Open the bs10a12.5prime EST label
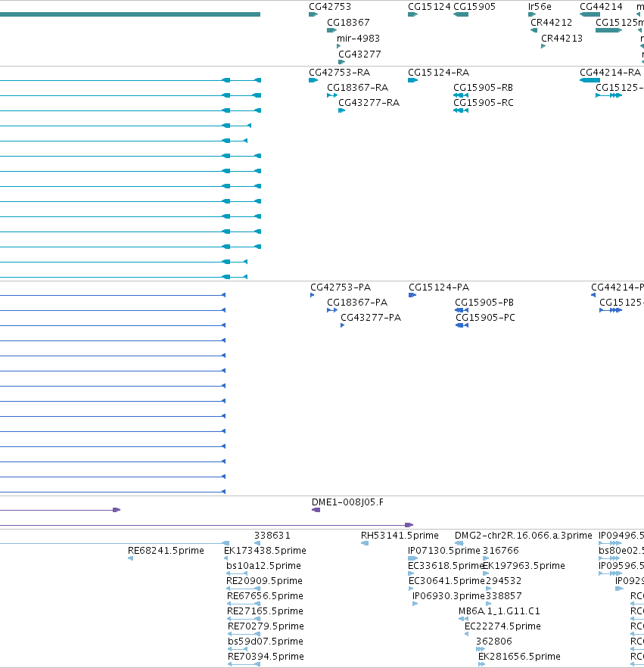The image size is (644, 668). [264, 566]
